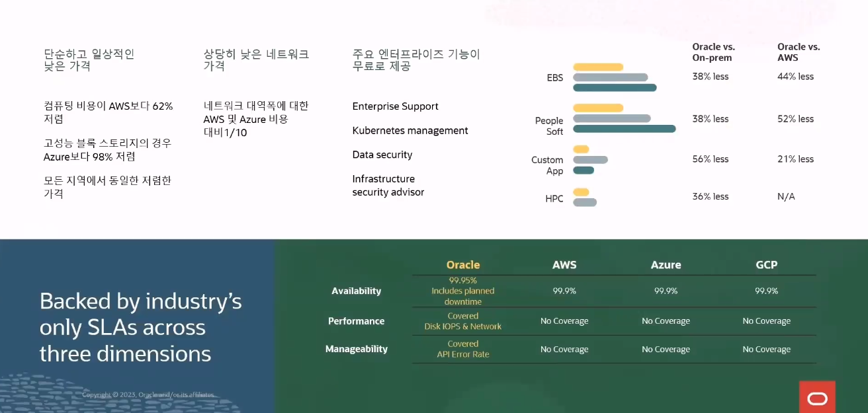868x413 pixels.
Task: Click the 'Custom App' chart row label
Action: pos(547,165)
